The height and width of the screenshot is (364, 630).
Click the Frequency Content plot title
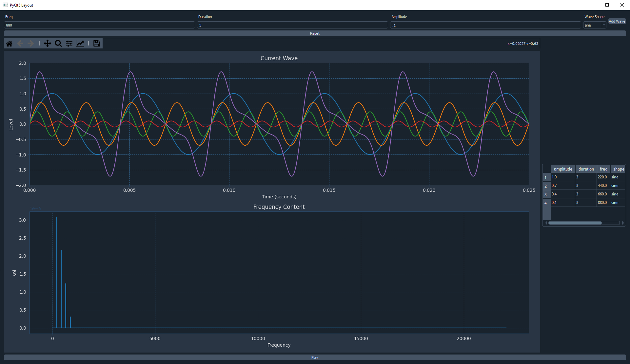pos(279,207)
